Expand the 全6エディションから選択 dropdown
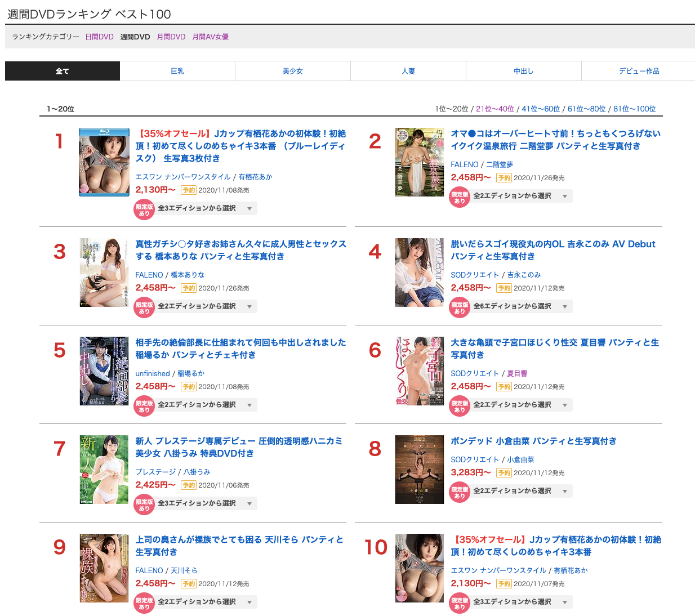695x616 pixels. point(521,306)
